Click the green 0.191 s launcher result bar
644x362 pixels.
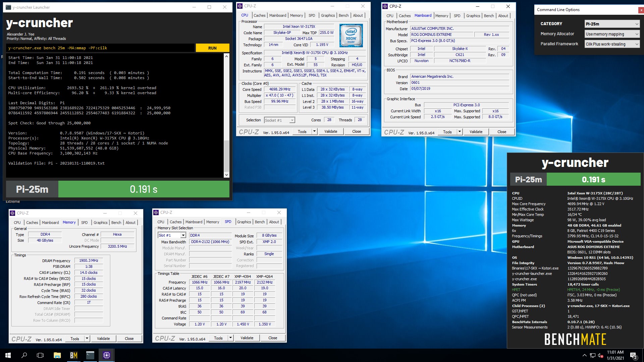(x=144, y=189)
